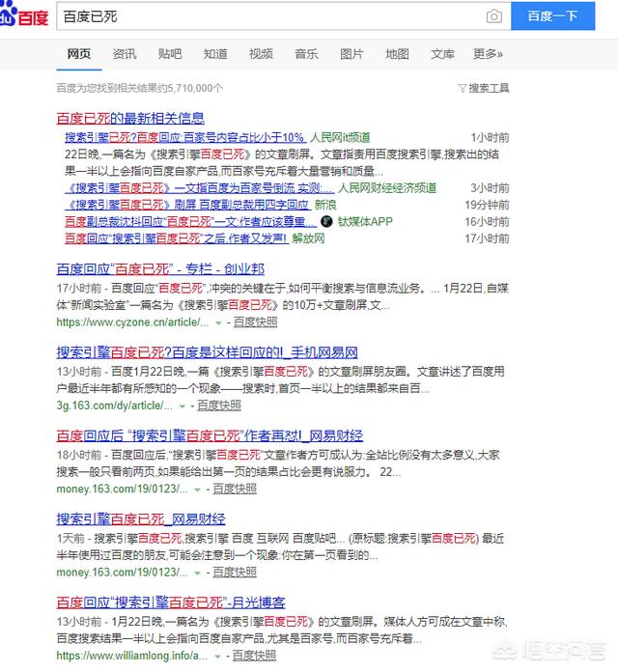Click source label 钛媒体APP
The image size is (618, 672).
coord(365,221)
